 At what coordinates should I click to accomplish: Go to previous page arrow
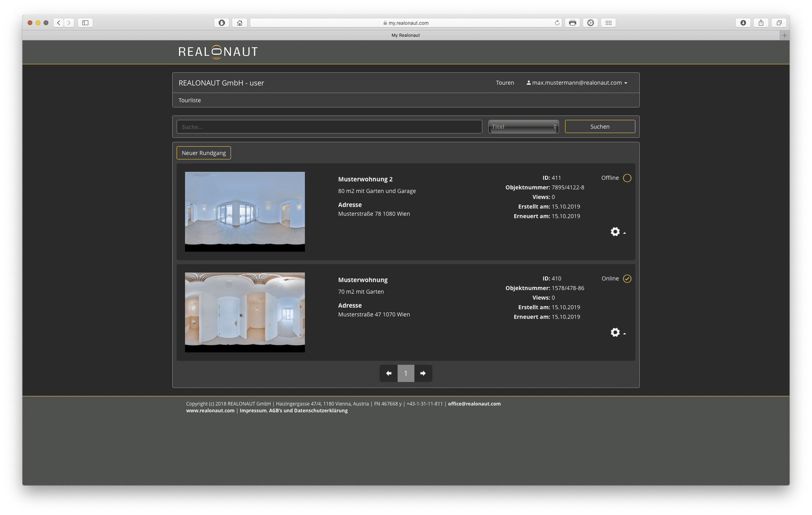388,373
